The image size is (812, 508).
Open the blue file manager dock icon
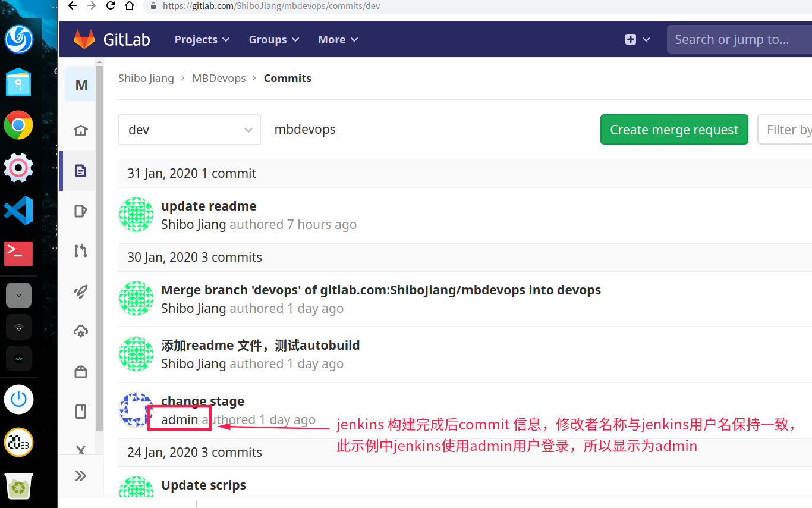18,81
